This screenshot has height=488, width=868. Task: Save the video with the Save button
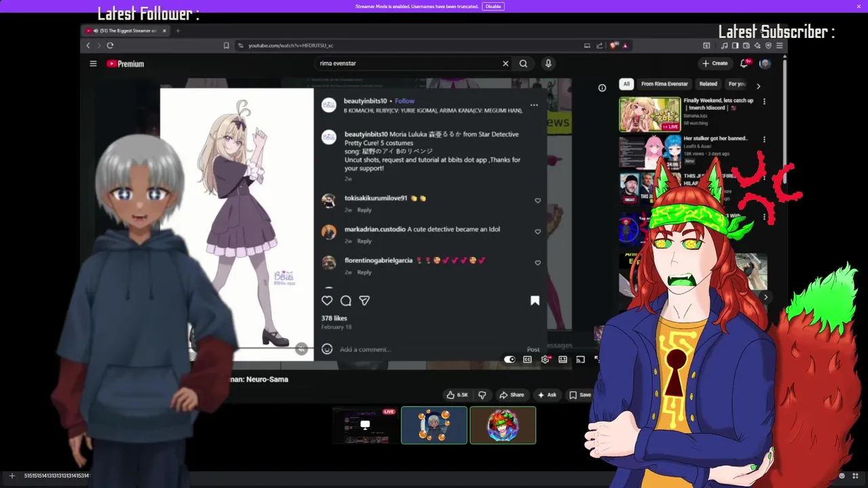pyautogui.click(x=580, y=394)
